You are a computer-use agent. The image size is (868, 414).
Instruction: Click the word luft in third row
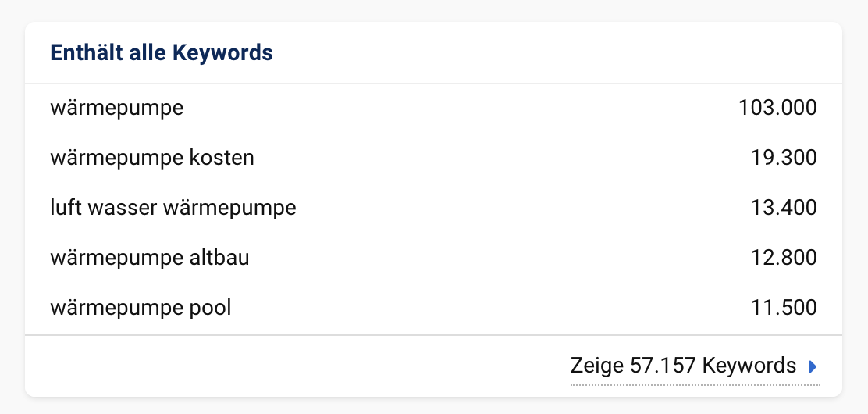(x=66, y=208)
